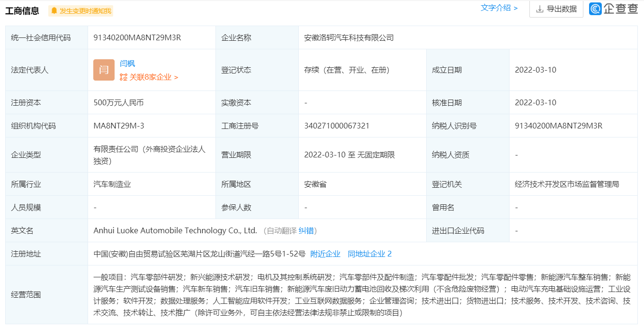Click the 注册地址 label cell
This screenshot has width=644, height=329.
tap(46, 254)
